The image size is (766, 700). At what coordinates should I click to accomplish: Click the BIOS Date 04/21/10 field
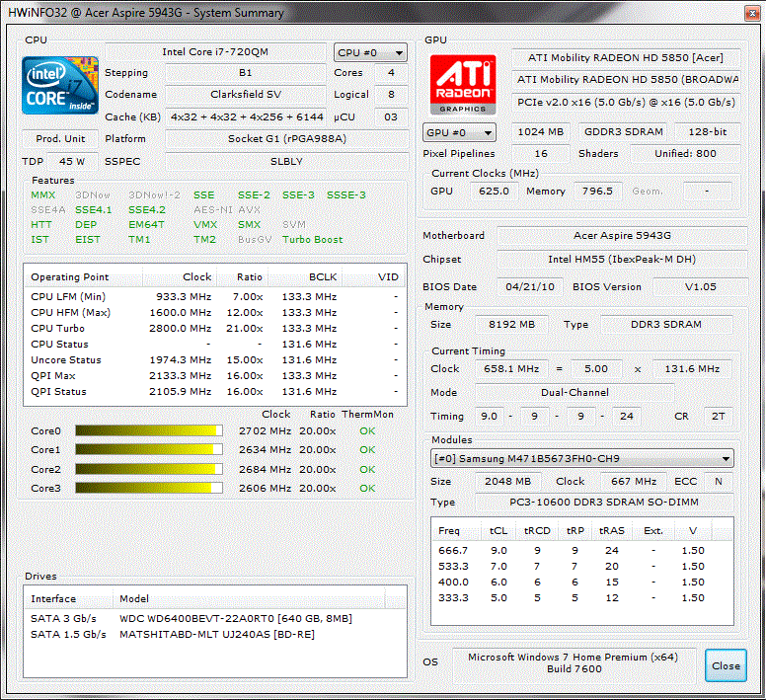click(x=530, y=286)
